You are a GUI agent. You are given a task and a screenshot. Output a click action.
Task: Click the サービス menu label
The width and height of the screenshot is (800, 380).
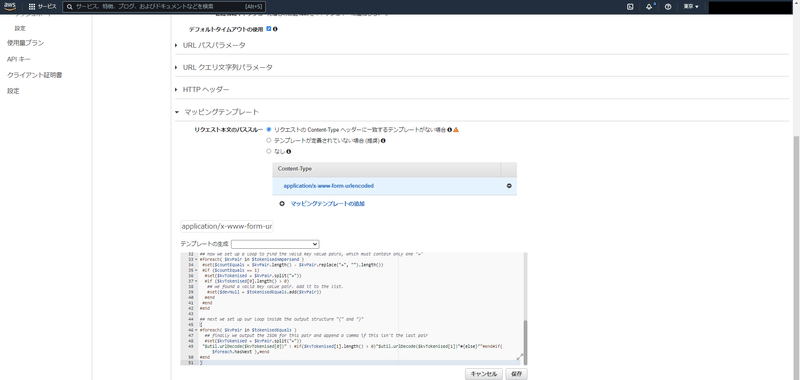pyautogui.click(x=47, y=7)
